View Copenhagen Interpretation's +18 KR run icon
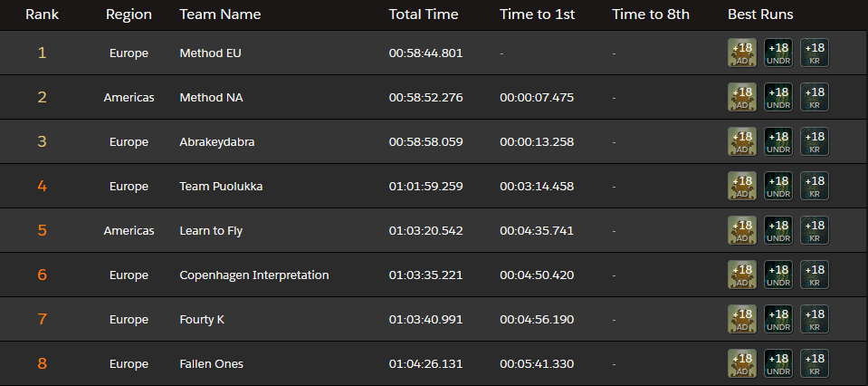 (x=815, y=275)
